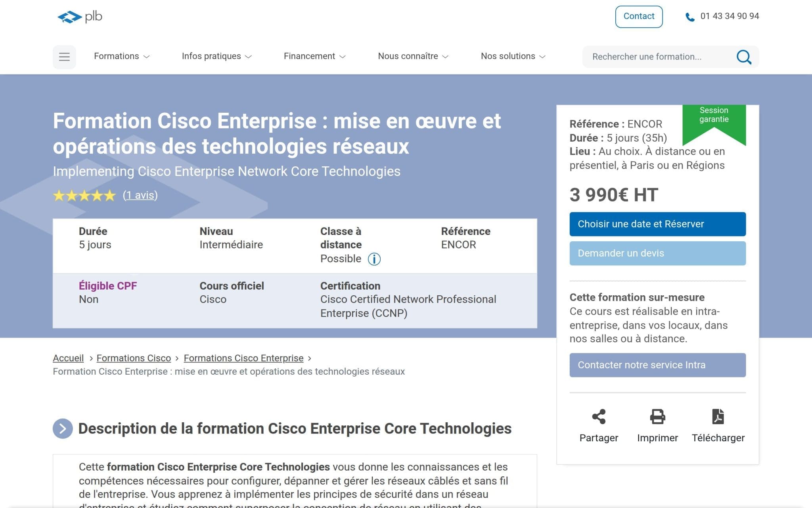The image size is (812, 508).
Task: Open Formations Cisco breadcrumb link
Action: (x=134, y=358)
